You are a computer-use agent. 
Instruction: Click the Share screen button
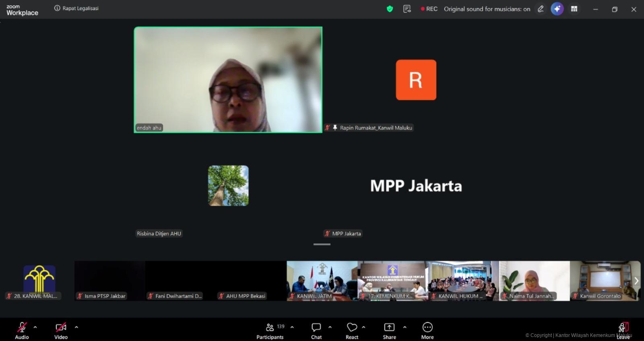389,330
